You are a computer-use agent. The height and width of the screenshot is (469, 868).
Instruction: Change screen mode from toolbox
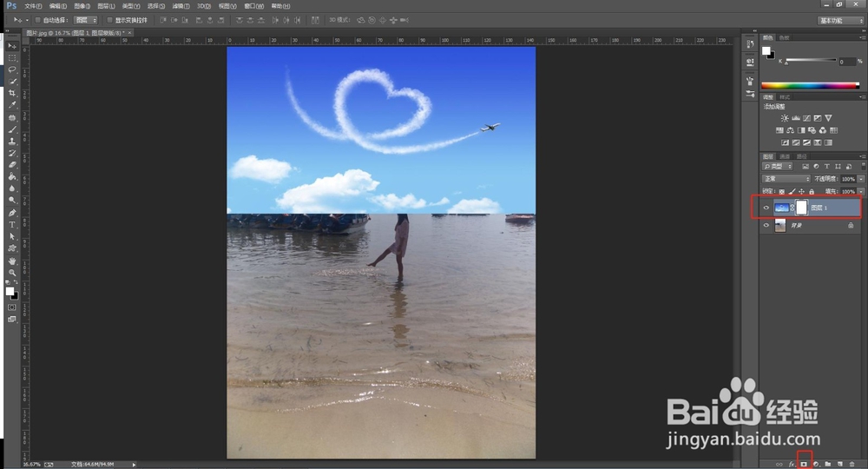[12, 320]
